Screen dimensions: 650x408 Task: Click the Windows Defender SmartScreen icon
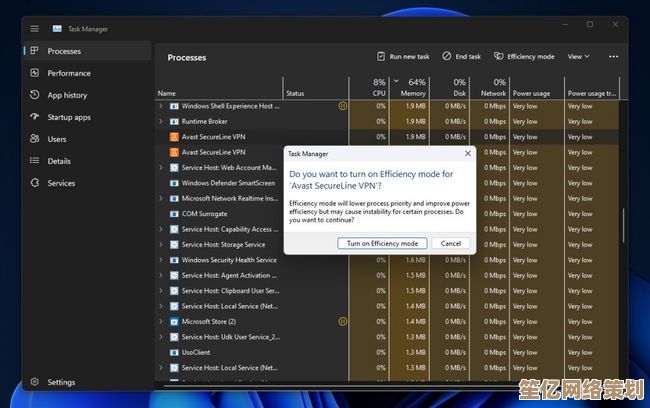[x=174, y=183]
